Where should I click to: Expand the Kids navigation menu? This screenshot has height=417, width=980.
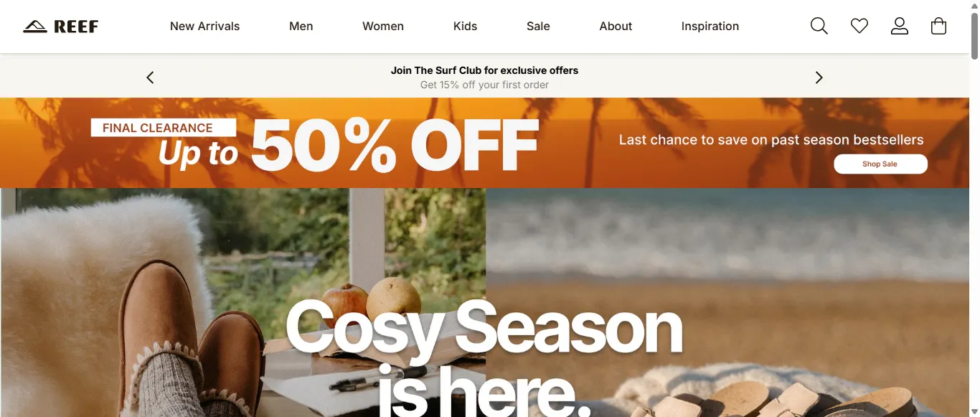click(465, 27)
